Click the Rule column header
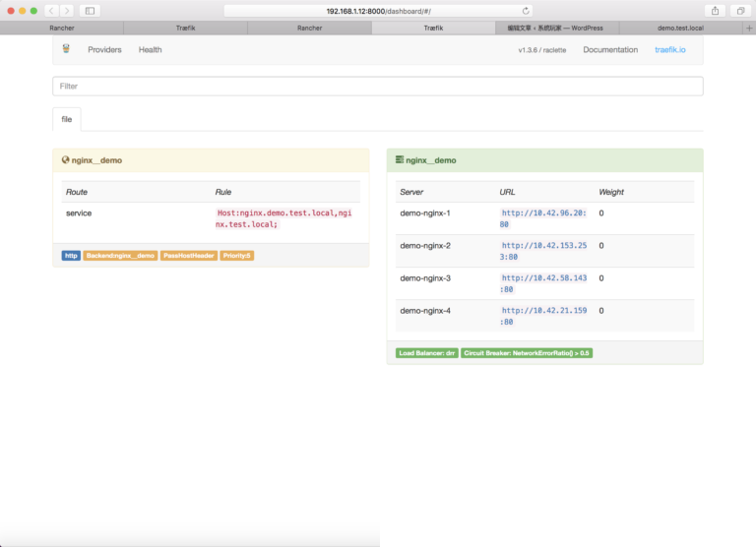756x547 pixels. (222, 192)
